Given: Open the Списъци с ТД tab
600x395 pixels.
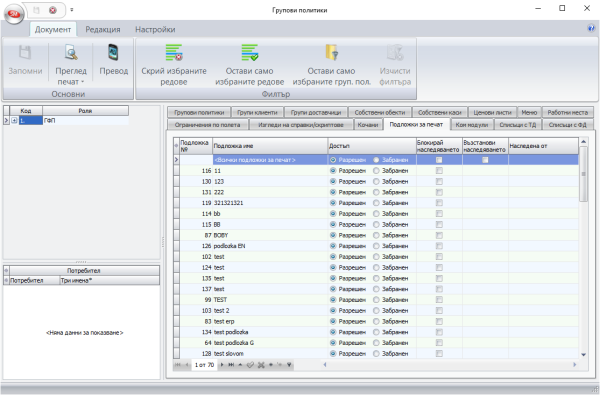Looking at the screenshot, I should coord(517,125).
